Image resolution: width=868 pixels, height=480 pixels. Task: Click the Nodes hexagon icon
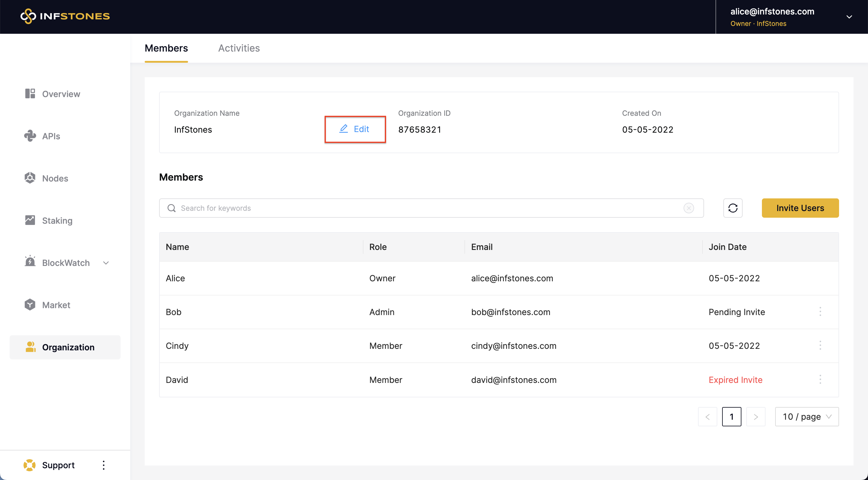(30, 178)
